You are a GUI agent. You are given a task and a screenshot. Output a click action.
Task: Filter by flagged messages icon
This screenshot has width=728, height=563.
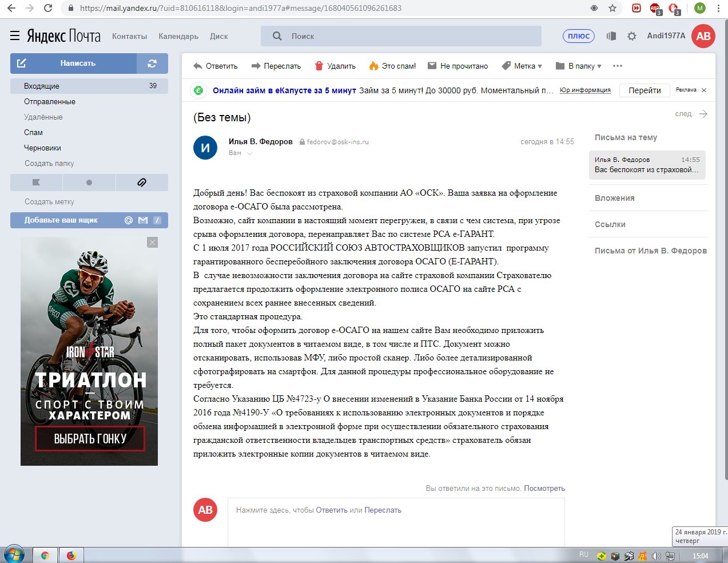(37, 183)
